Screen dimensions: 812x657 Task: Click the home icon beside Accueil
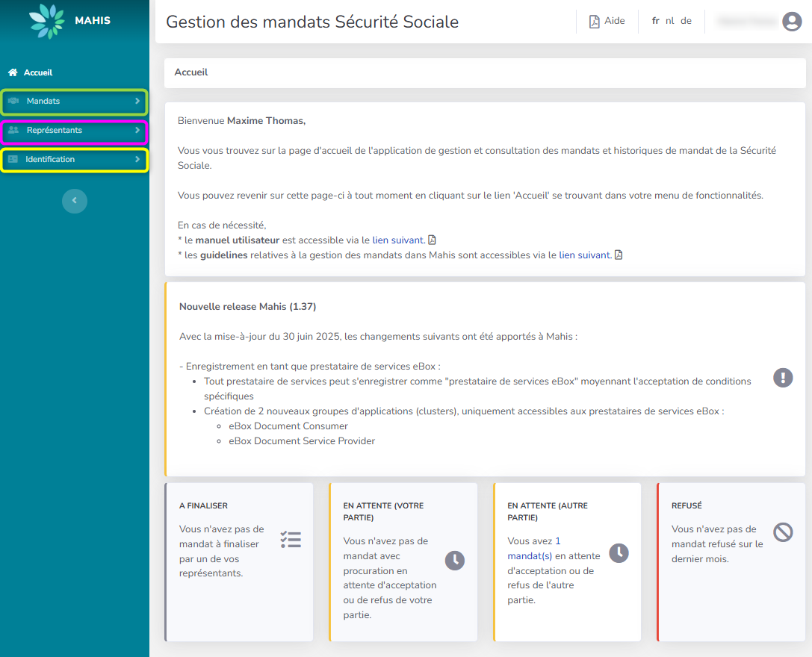[x=13, y=72]
